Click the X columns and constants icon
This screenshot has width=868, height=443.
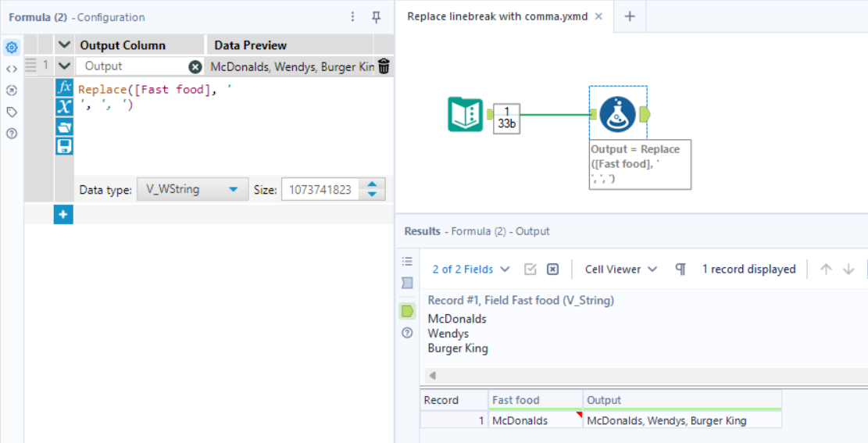65,107
